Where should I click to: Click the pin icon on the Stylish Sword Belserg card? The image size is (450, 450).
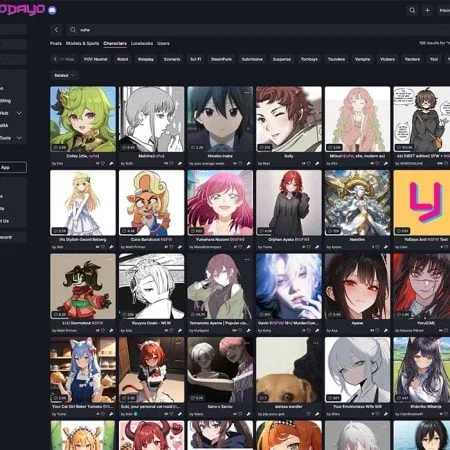pyautogui.click(x=111, y=247)
